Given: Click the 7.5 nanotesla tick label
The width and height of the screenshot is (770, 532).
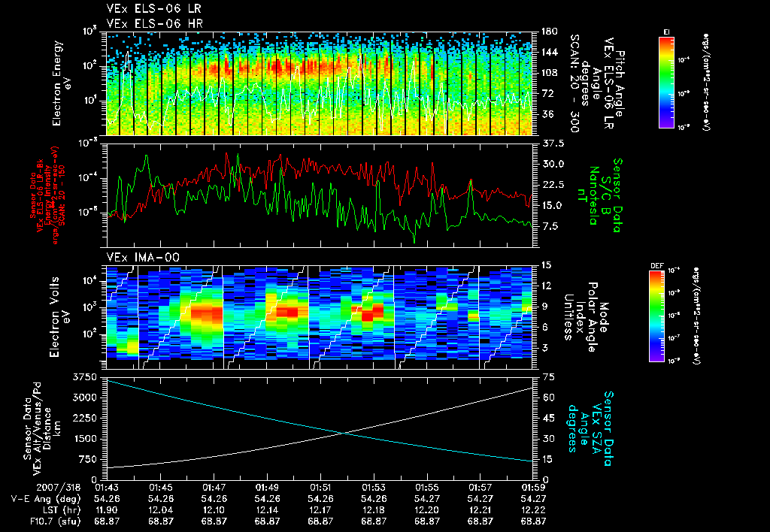Looking at the screenshot, I should pyautogui.click(x=550, y=226).
